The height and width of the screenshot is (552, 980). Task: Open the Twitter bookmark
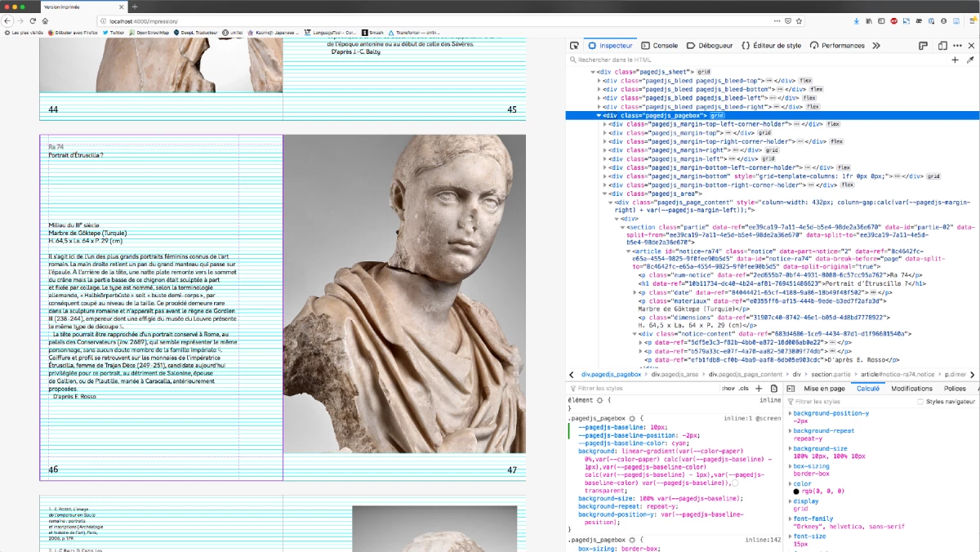pyautogui.click(x=112, y=33)
